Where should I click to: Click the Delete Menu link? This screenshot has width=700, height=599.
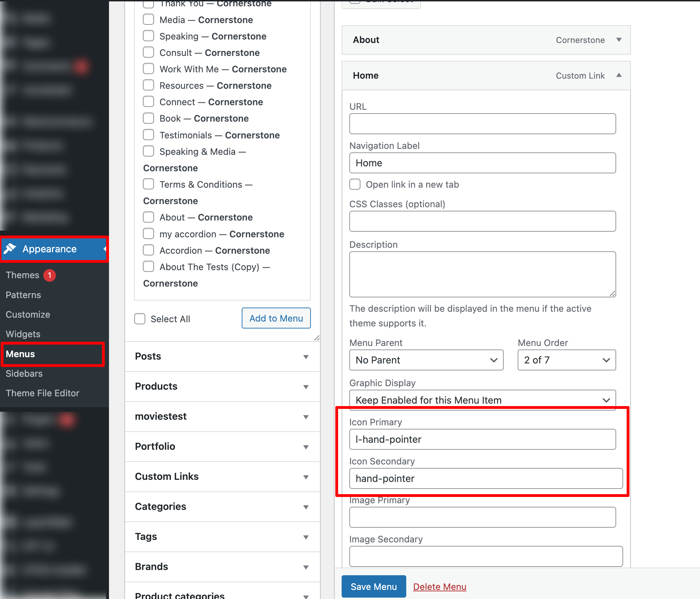(439, 586)
